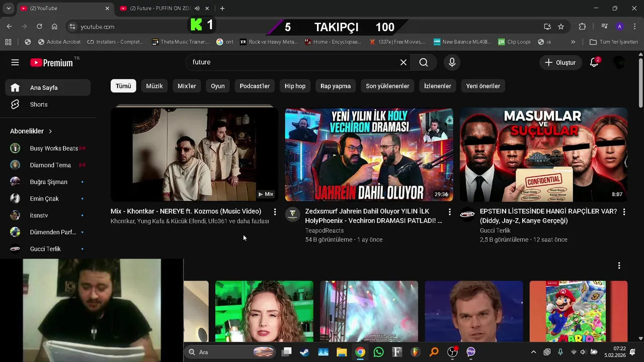Select the İzlenenler chip
644x362 pixels.
438,86
